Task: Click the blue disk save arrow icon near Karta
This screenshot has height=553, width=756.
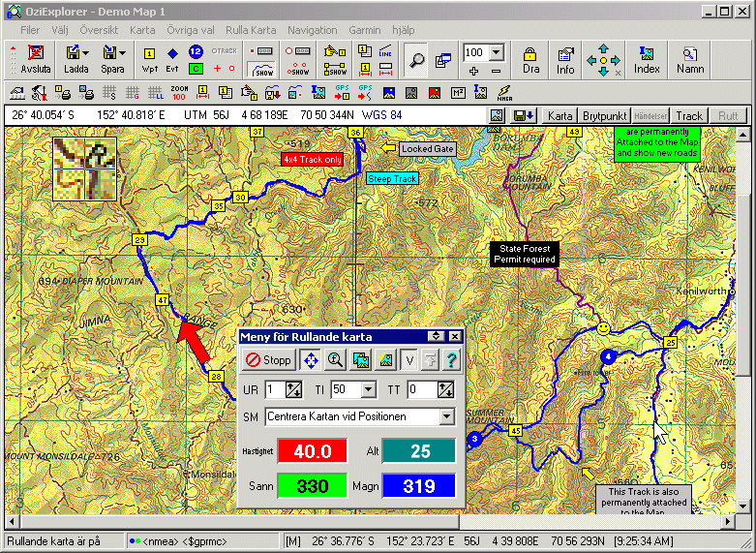Action: point(523,116)
